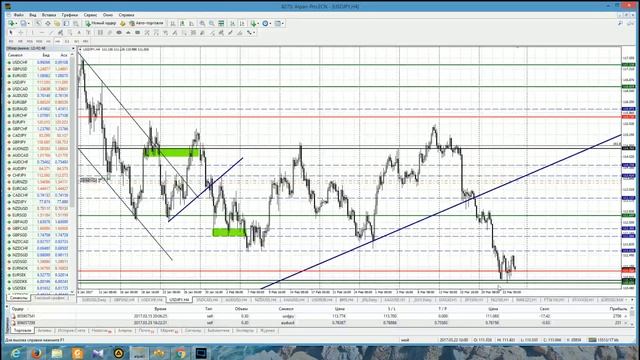Switch chart to line chart mode

(x=191, y=23)
